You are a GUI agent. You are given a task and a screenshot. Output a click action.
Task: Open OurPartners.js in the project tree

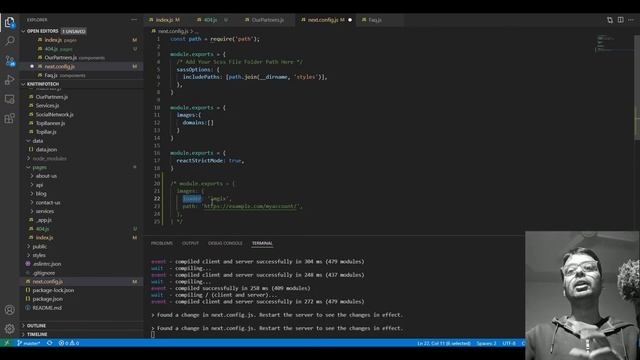tap(82, 97)
